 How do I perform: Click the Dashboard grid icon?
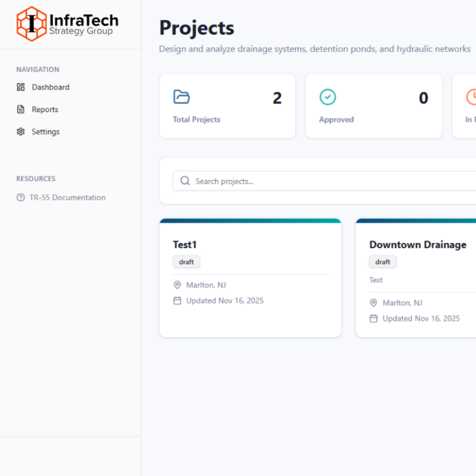[x=21, y=87]
